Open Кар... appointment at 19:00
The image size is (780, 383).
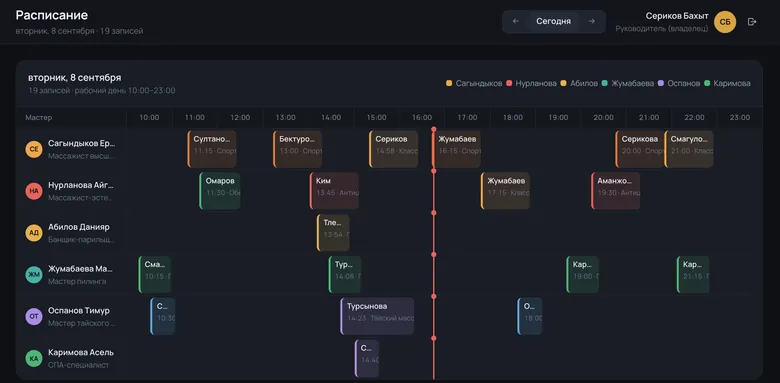tap(583, 275)
